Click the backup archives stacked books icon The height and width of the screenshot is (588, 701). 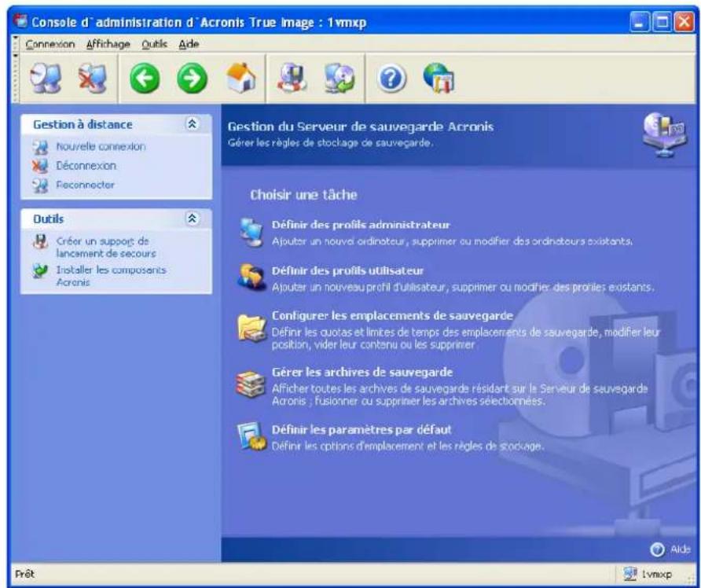click(251, 384)
